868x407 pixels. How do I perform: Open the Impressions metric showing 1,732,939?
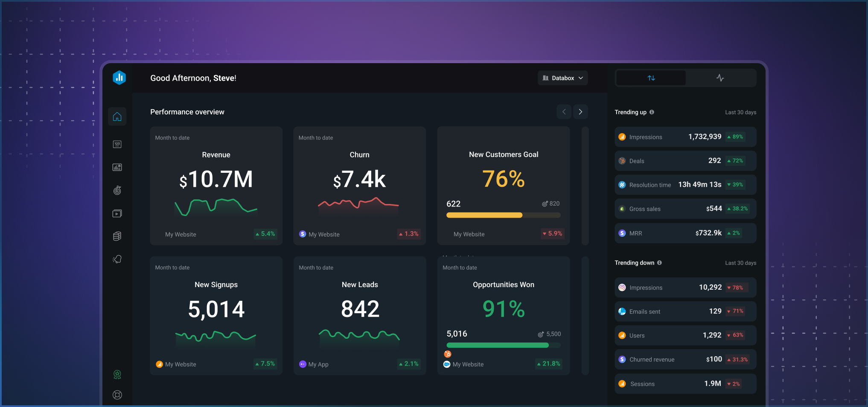(x=685, y=137)
